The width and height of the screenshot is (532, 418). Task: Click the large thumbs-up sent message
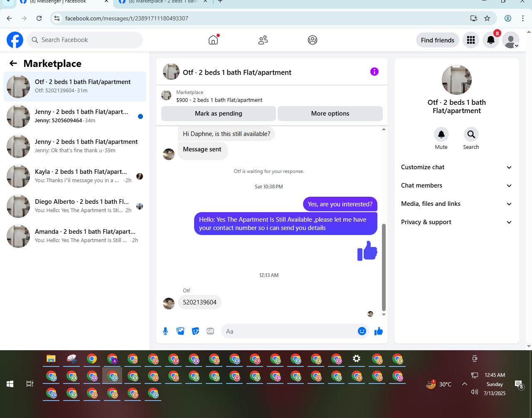point(367,251)
